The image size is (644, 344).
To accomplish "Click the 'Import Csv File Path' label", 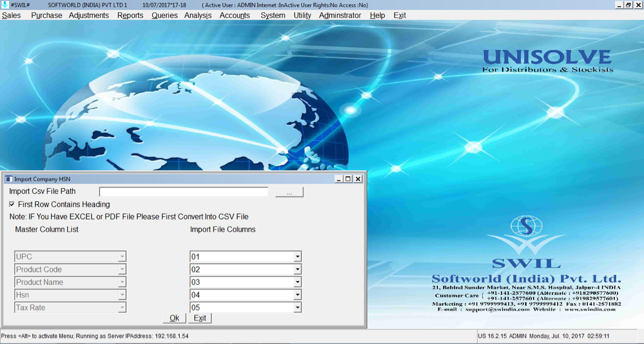I will point(42,191).
